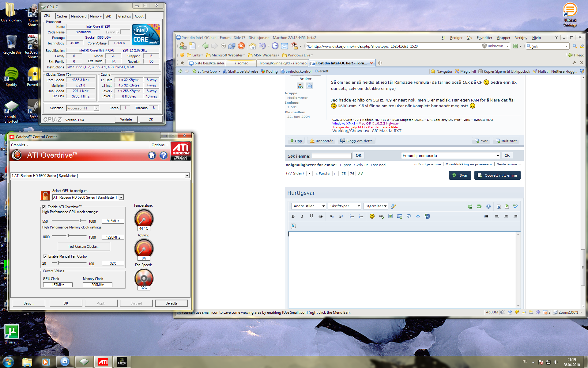Click in the Hurtigsvar reply text area
Viewport: 588px width, 368px height.
pos(402,270)
